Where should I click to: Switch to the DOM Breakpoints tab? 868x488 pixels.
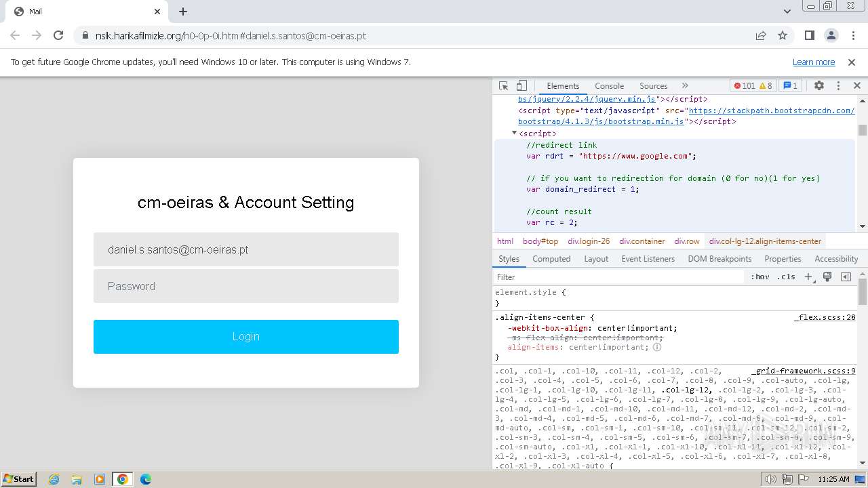click(719, 259)
